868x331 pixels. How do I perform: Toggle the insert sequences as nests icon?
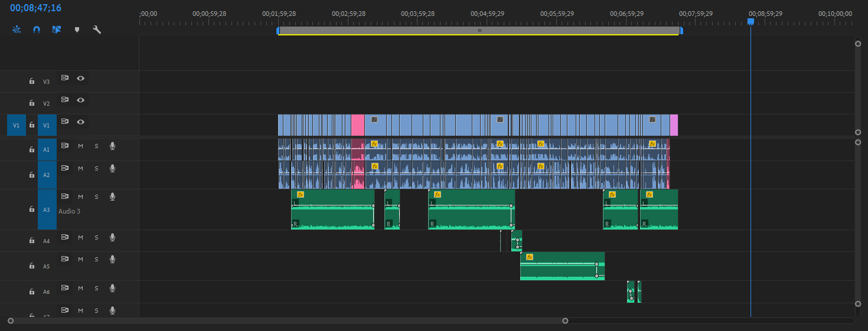point(17,29)
